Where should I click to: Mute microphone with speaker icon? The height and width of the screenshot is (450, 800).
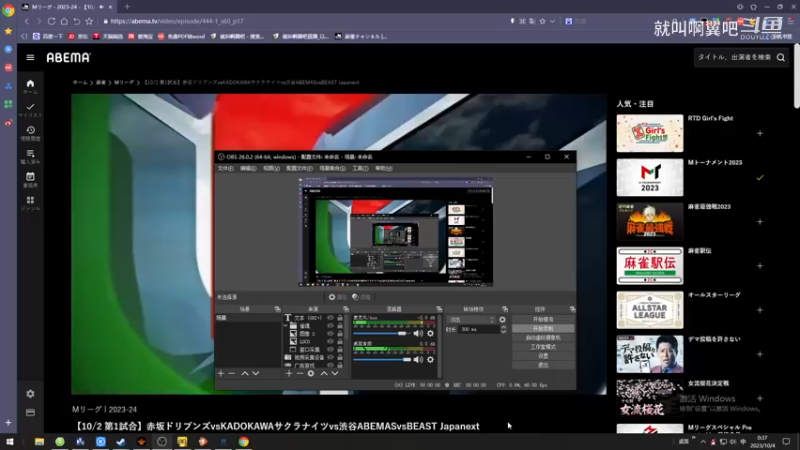coord(418,333)
